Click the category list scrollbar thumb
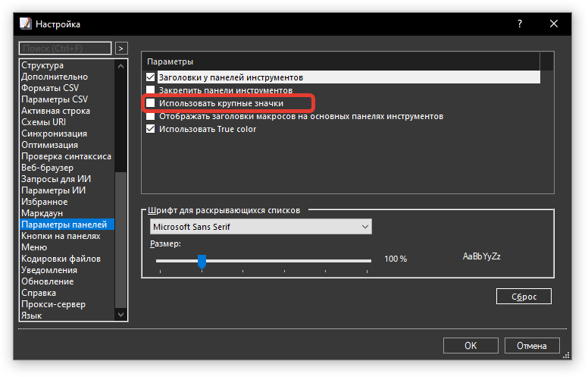This screenshot has width=588, height=377. [x=120, y=240]
